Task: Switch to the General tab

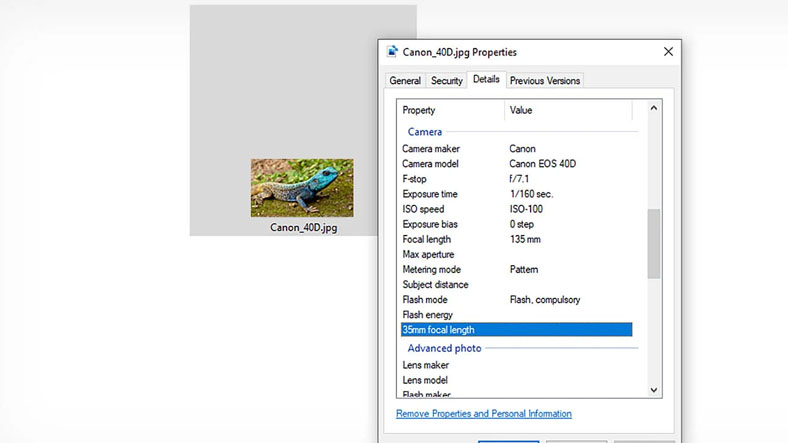Action: [x=405, y=80]
